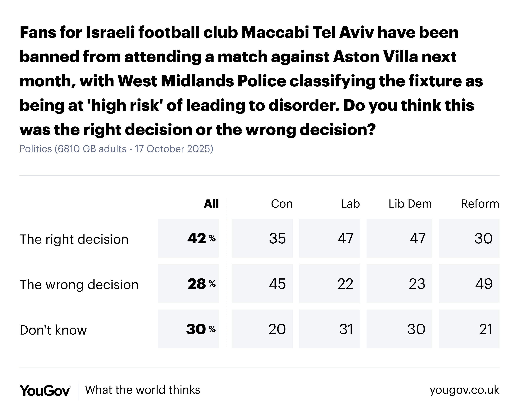Click the Lib Dem wrong-decision cell showing 23
The image size is (519, 420).
coord(399,284)
